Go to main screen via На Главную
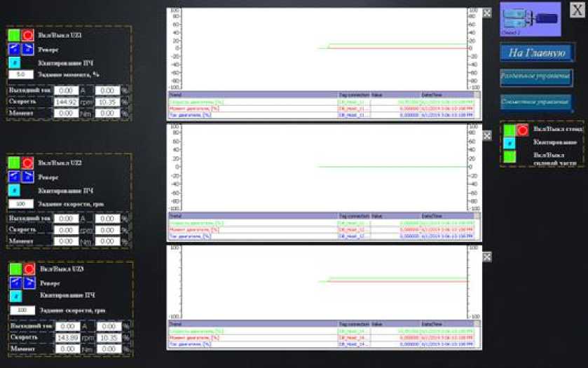 [537, 53]
